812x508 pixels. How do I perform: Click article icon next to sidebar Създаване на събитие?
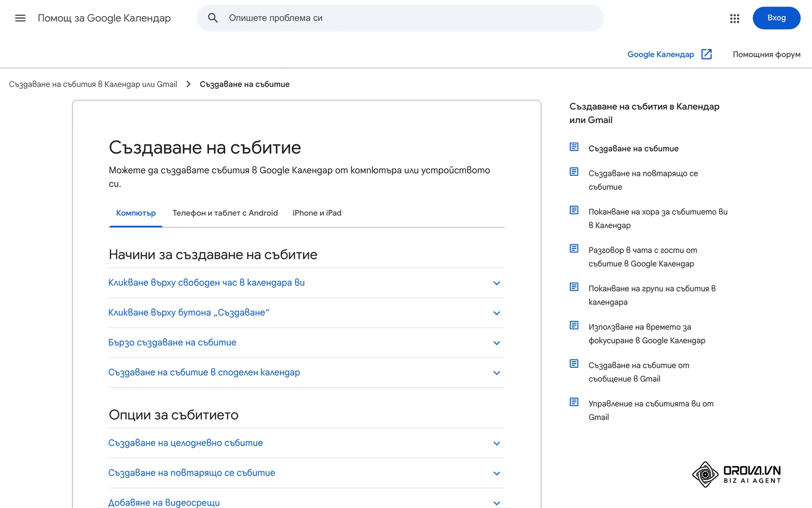(574, 147)
